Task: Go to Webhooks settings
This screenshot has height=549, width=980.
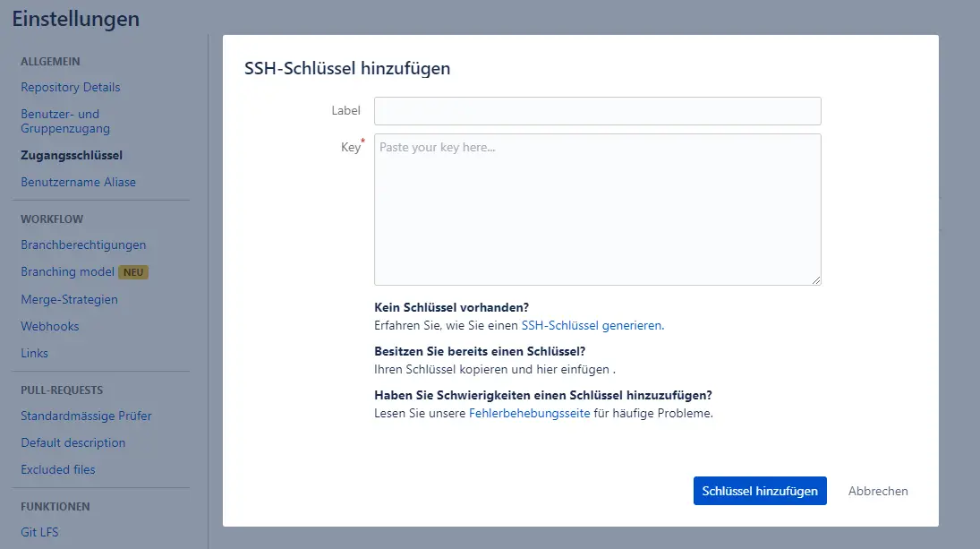Action: pyautogui.click(x=49, y=326)
